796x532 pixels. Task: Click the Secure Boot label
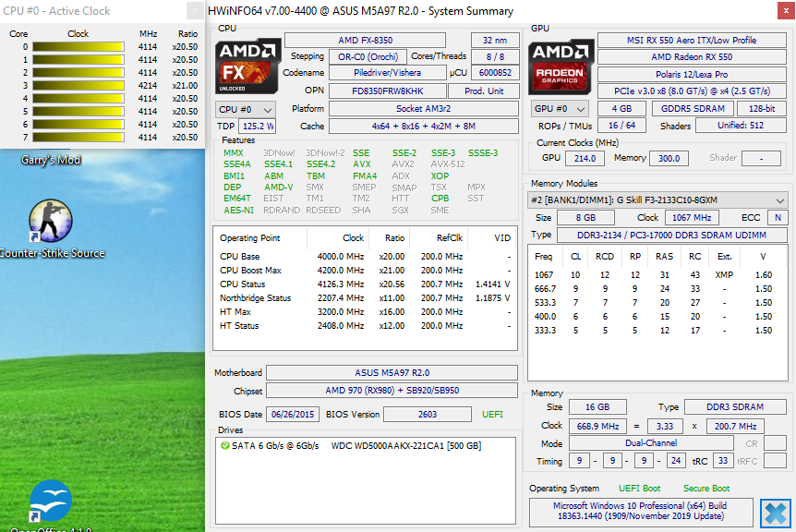pyautogui.click(x=706, y=489)
